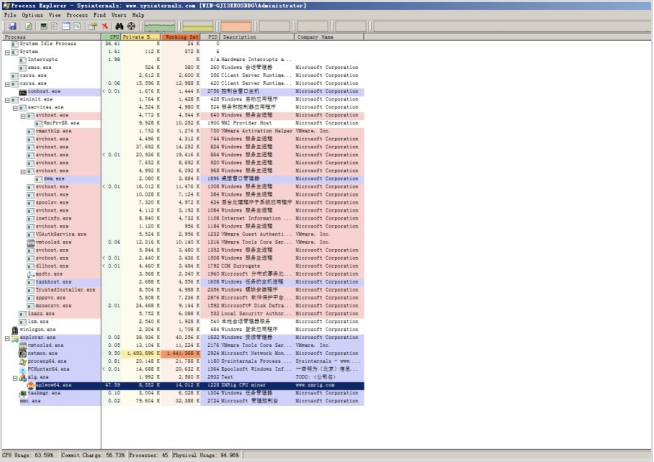This screenshot has height=462, width=654.
Task: Sort by the PID column header
Action: 211,37
